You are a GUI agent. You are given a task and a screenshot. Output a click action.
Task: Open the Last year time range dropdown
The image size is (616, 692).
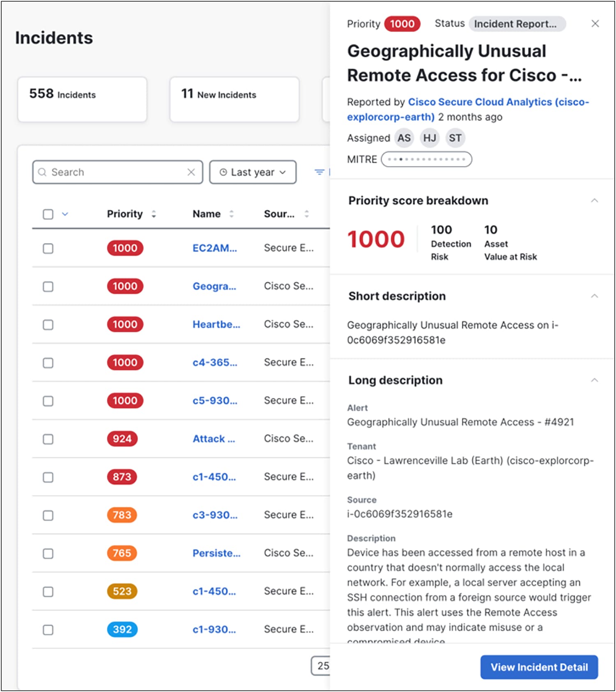253,172
